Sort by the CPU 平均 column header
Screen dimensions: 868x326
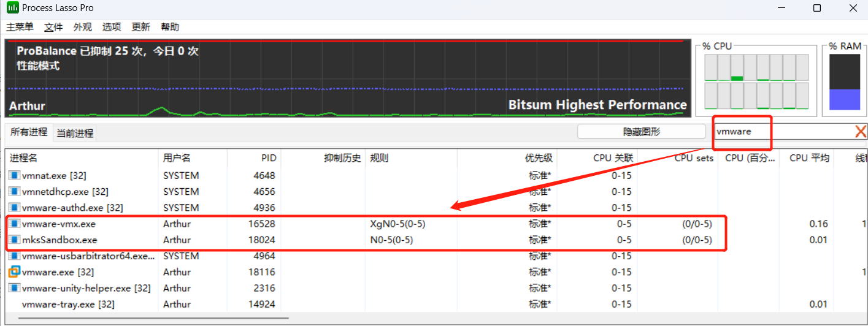(807, 158)
